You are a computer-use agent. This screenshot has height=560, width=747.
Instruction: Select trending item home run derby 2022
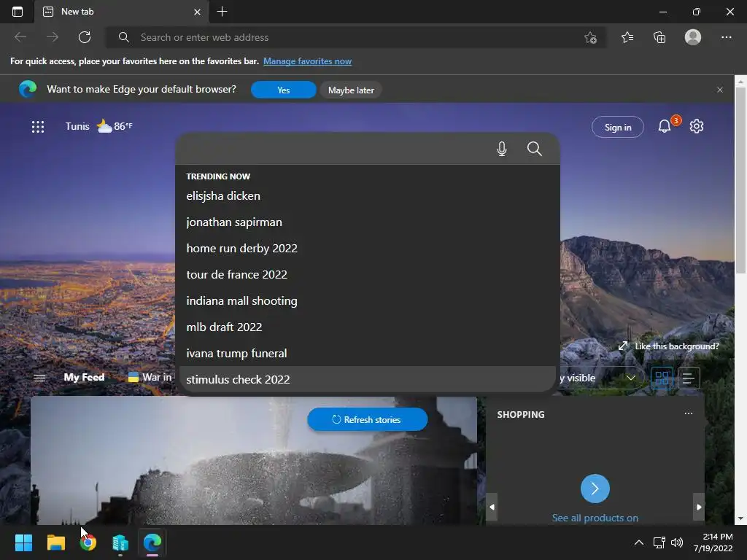click(368, 248)
